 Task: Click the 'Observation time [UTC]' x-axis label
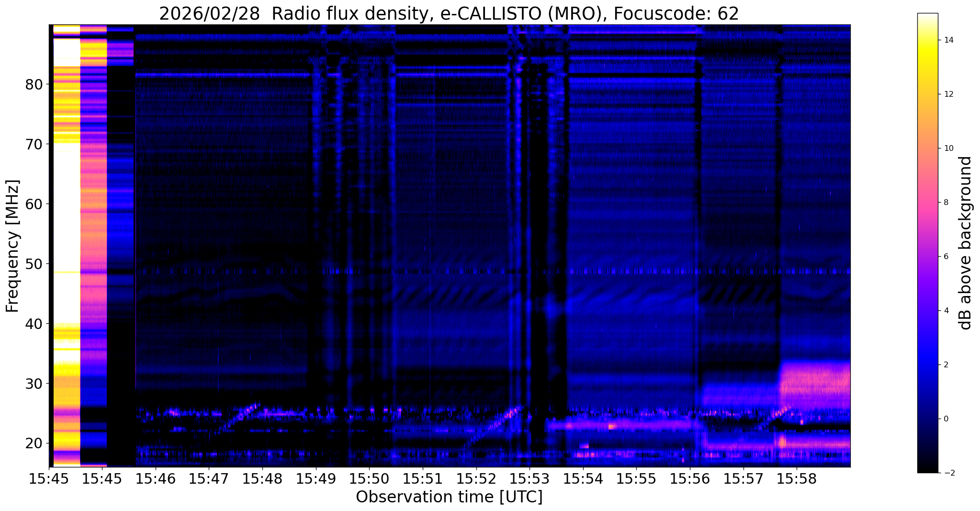tap(449, 497)
